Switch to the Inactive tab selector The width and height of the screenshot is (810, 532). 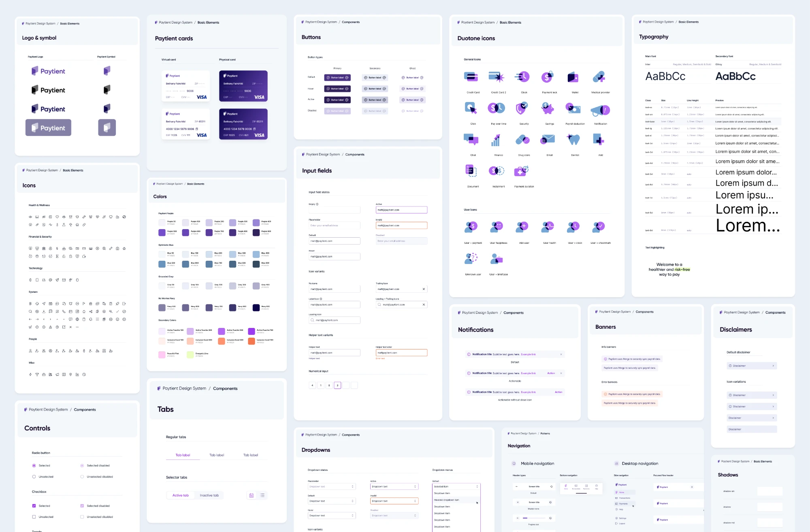click(209, 495)
